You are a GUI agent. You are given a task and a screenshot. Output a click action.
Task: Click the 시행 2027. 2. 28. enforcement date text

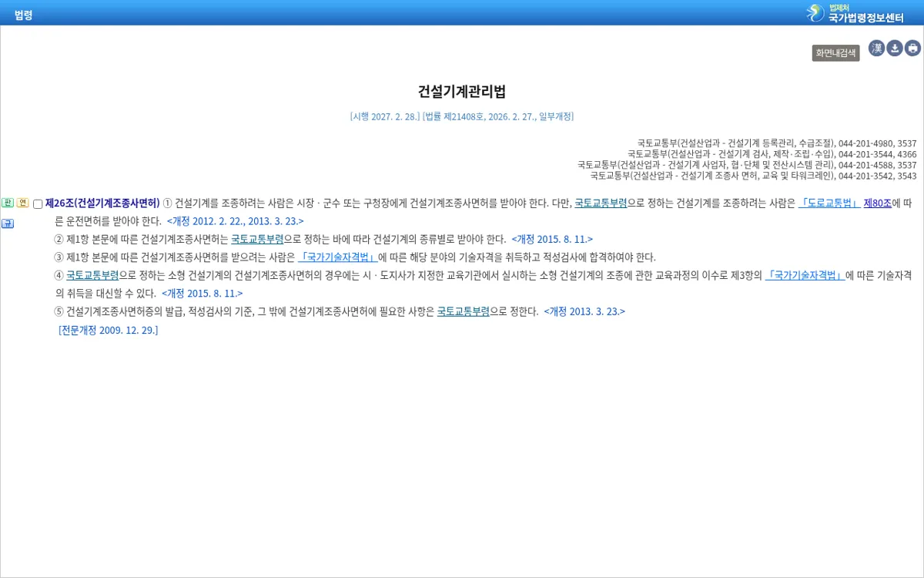(x=385, y=116)
